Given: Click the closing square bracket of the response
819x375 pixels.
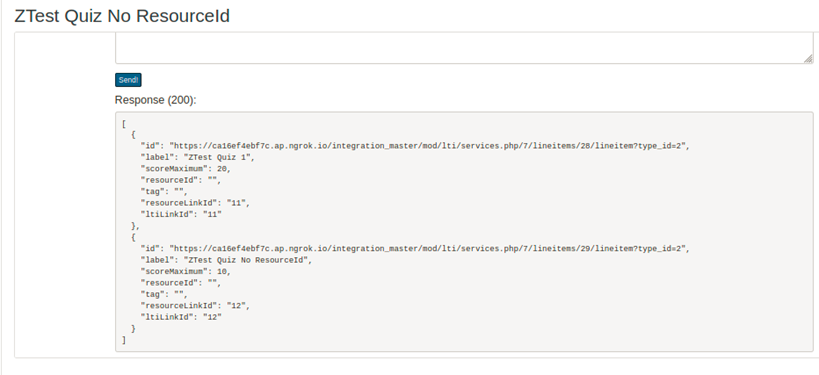Looking at the screenshot, I should (x=124, y=340).
